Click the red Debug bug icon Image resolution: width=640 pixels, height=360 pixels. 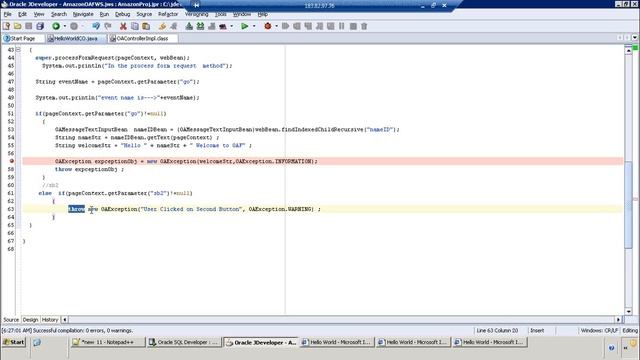coord(268,26)
